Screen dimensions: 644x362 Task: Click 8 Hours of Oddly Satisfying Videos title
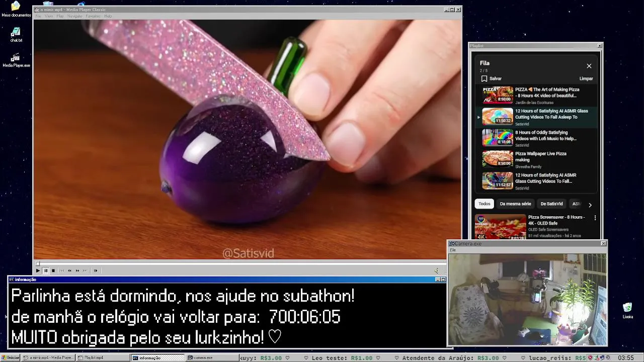(x=546, y=135)
